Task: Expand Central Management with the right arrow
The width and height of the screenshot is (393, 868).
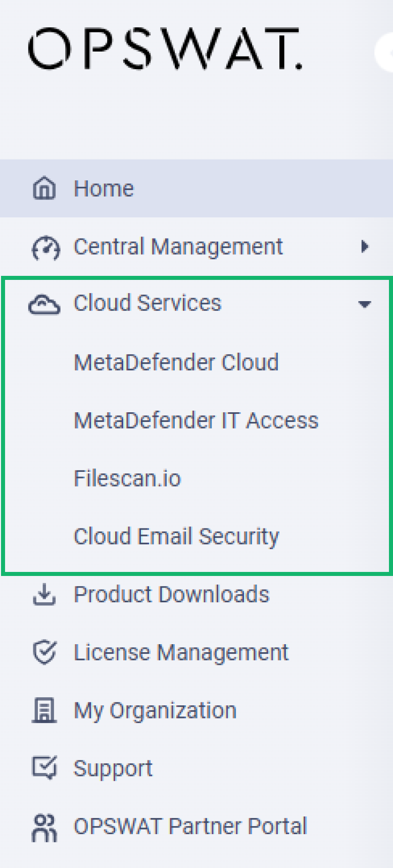Action: tap(364, 247)
